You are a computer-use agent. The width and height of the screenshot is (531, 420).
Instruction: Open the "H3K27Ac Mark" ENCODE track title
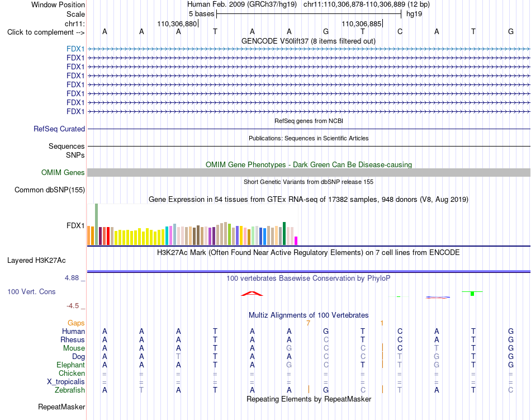click(x=308, y=253)
